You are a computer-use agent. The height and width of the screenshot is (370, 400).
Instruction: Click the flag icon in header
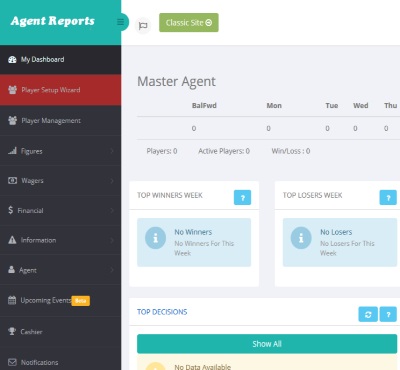click(143, 26)
